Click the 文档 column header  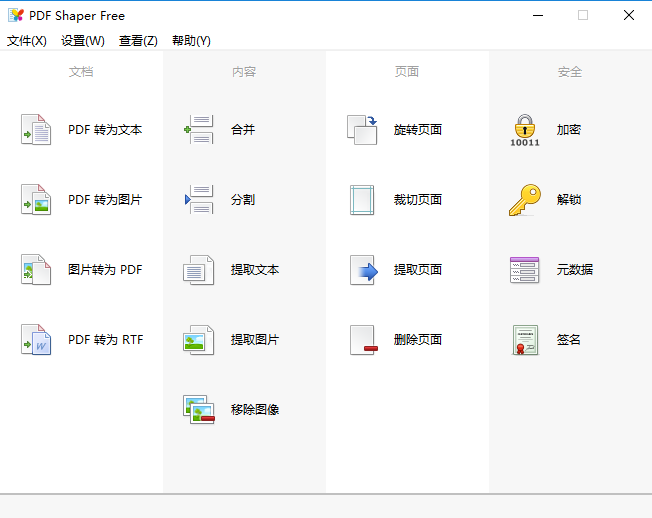(81, 72)
